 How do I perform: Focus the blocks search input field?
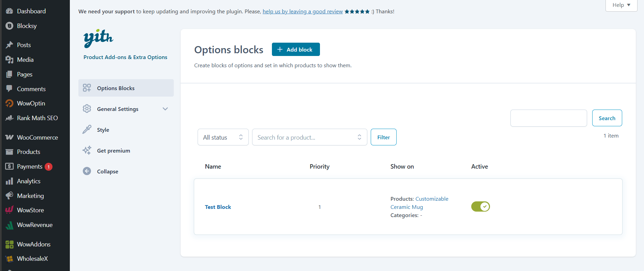[549, 118]
